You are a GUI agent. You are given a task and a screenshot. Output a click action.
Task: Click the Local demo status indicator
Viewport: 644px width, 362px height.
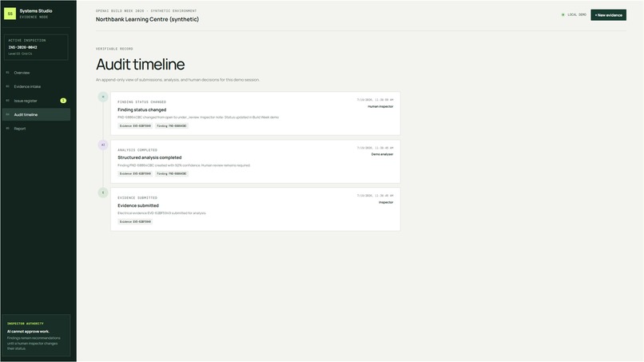[574, 15]
